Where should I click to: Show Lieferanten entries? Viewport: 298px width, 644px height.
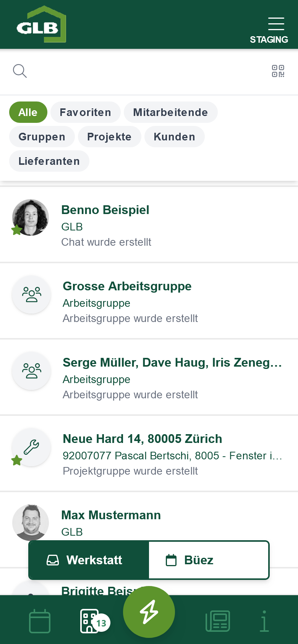tap(49, 161)
